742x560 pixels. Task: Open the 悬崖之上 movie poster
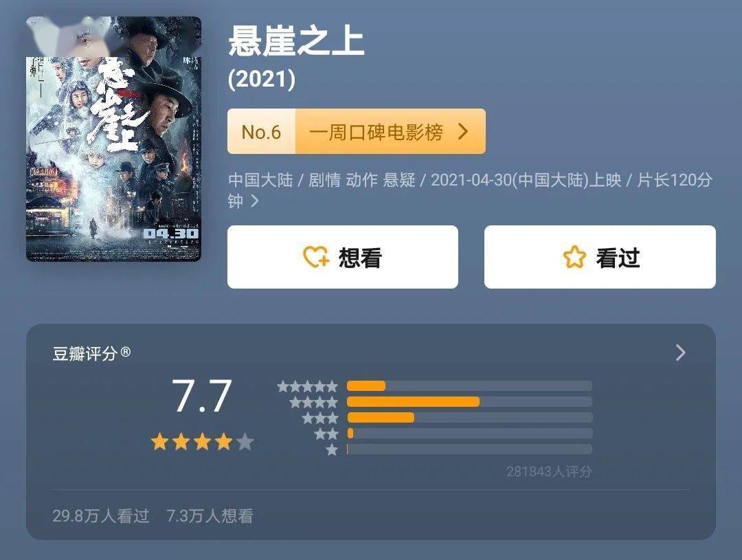113,139
